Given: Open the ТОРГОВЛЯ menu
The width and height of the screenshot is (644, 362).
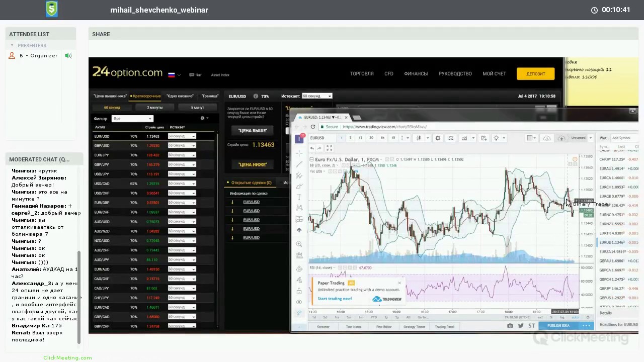Looking at the screenshot, I should point(362,74).
